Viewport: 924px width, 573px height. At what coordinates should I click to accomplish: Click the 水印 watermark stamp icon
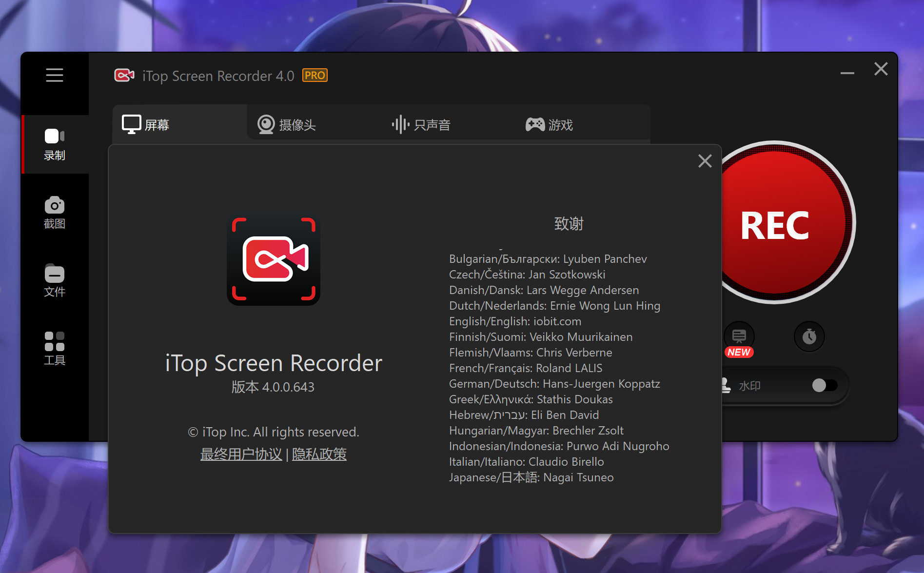(726, 385)
